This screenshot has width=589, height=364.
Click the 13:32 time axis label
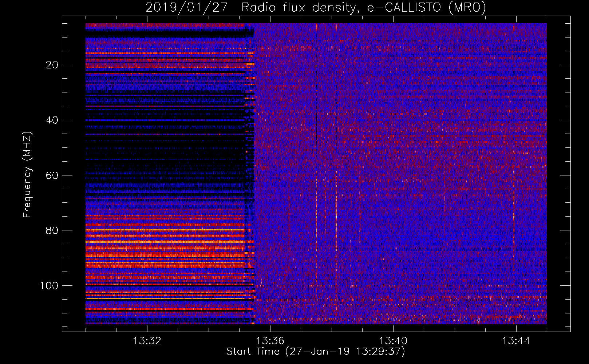click(147, 341)
